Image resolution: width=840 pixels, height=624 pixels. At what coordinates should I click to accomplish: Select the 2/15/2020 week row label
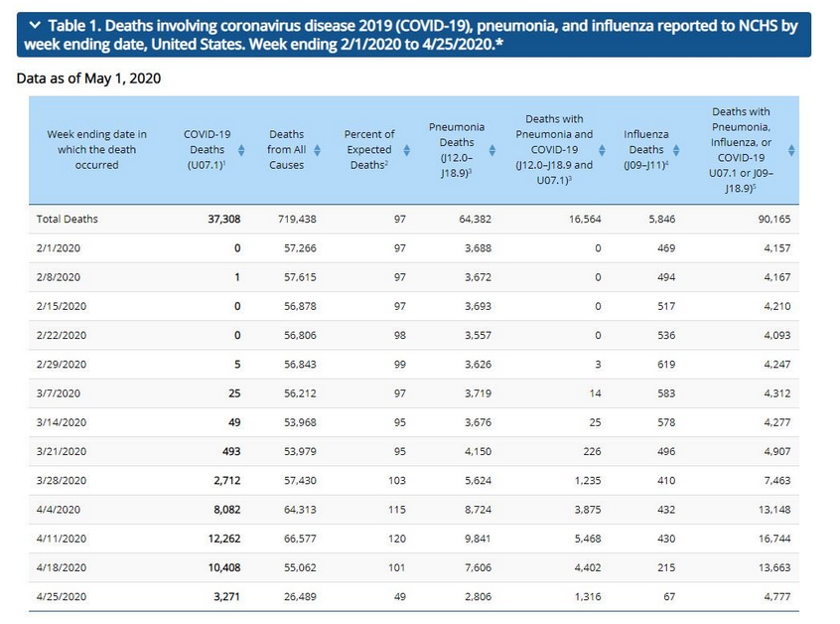pyautogui.click(x=62, y=306)
